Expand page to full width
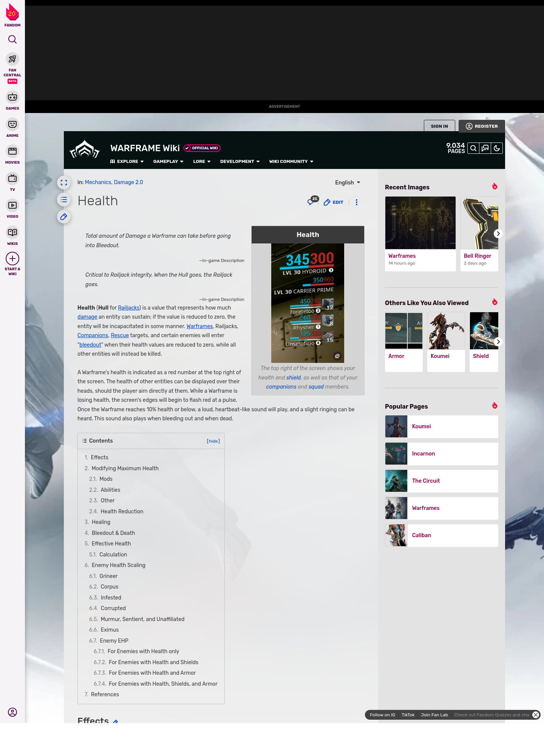This screenshot has height=756, width=544. pyautogui.click(x=64, y=183)
